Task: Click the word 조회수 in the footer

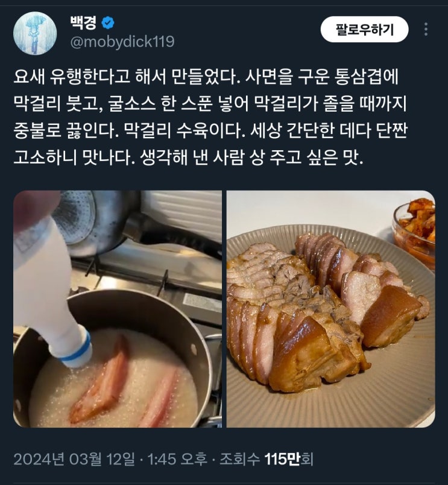Action: (239, 459)
